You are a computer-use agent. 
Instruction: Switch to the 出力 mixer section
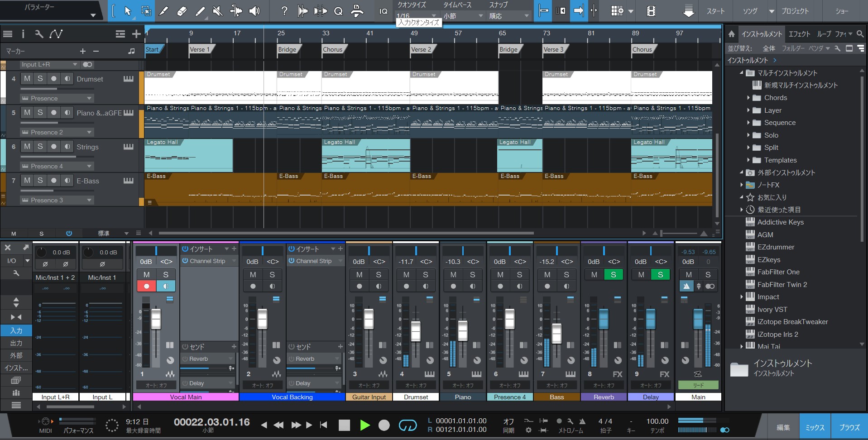[x=16, y=343]
